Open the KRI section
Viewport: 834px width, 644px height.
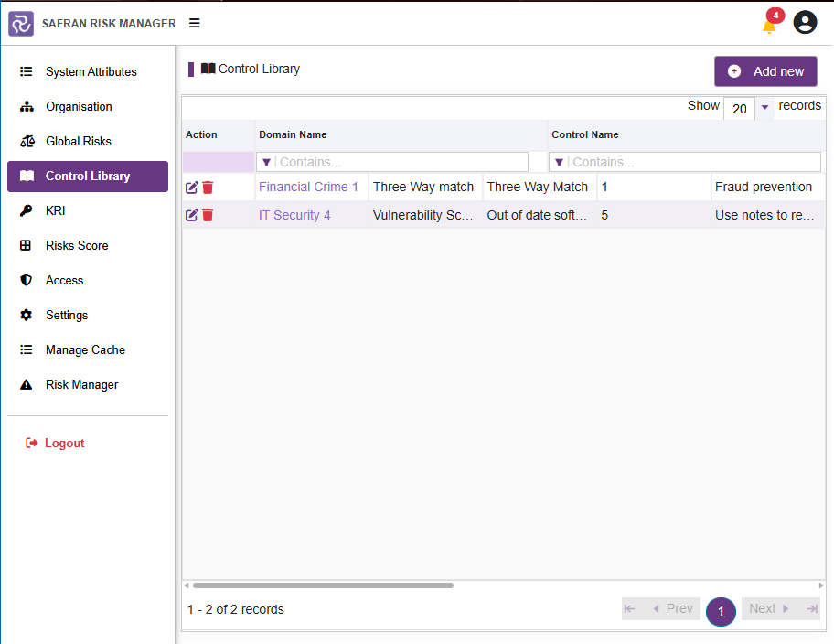pos(88,210)
